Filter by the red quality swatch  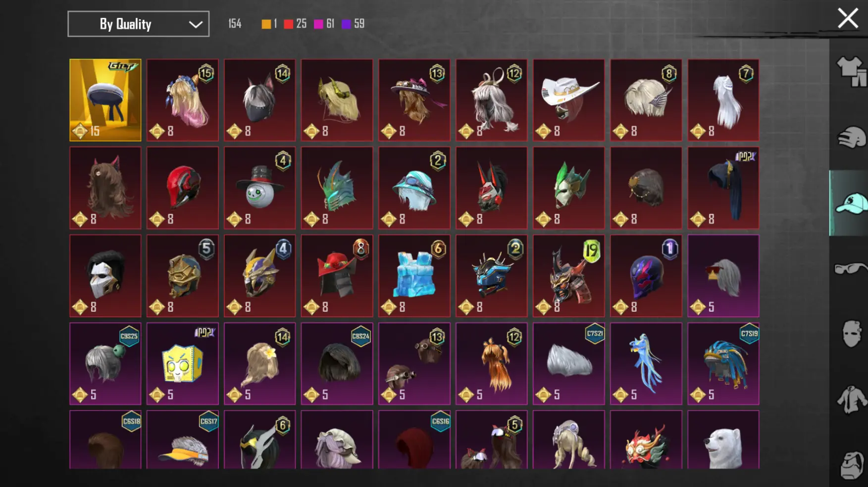[x=288, y=24]
